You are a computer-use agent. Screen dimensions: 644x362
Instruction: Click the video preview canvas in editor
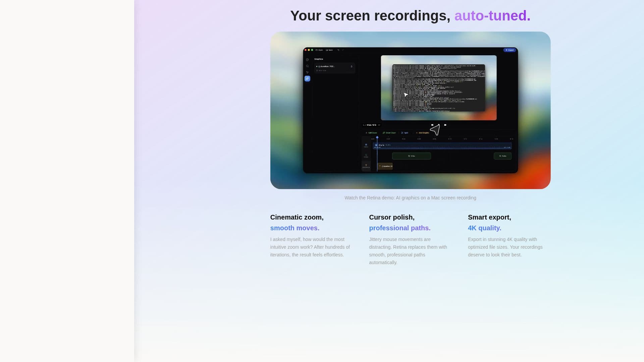pyautogui.click(x=439, y=88)
